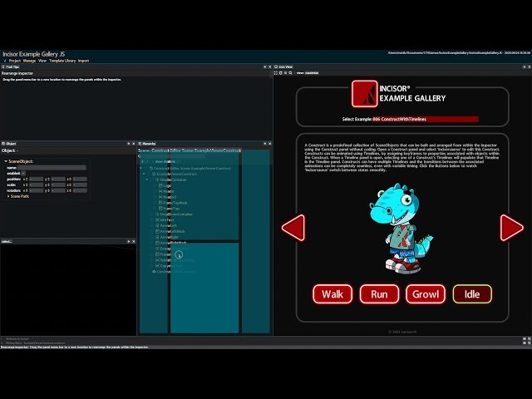Select the Logo item in Hierarchy

(167, 185)
